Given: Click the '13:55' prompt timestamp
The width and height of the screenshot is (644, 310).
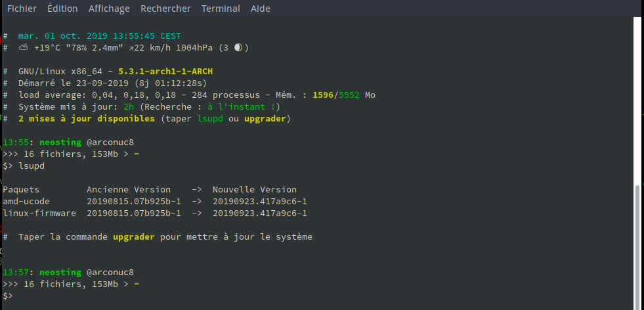Looking at the screenshot, I should pos(16,143).
